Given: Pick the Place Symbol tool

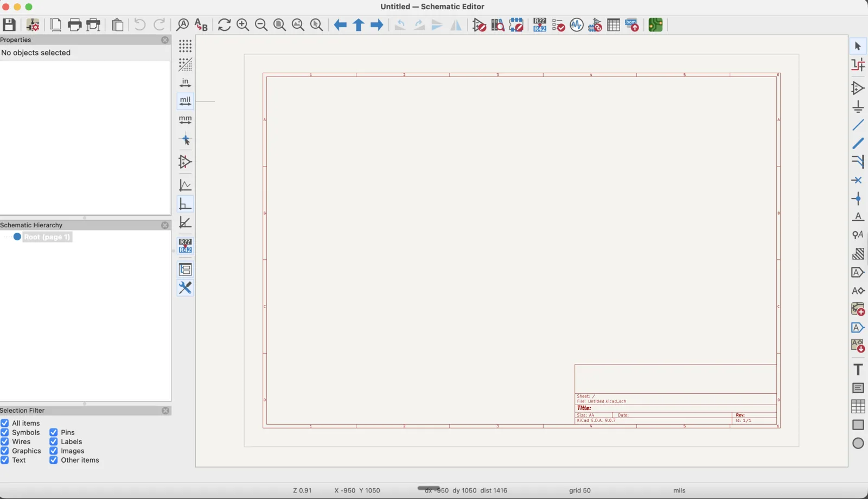Looking at the screenshot, I should (x=858, y=88).
